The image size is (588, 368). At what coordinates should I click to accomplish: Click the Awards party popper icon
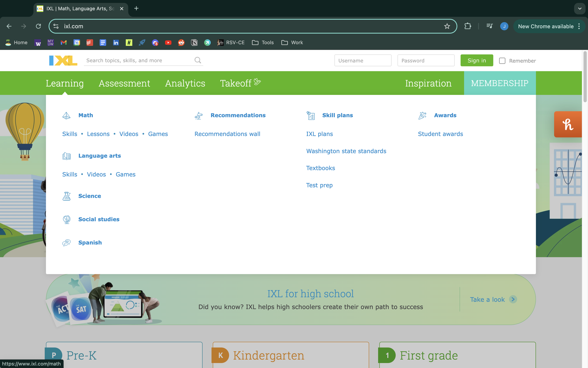coord(422,115)
